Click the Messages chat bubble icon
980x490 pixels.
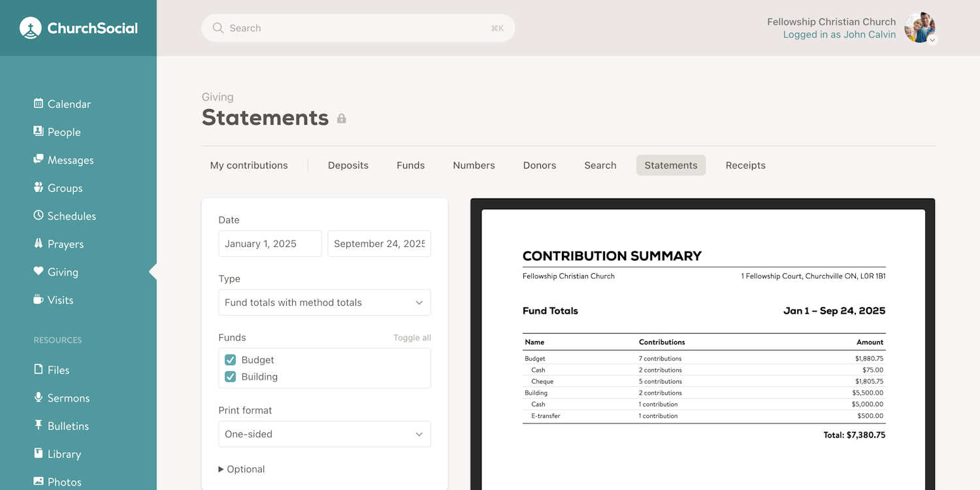click(x=39, y=159)
